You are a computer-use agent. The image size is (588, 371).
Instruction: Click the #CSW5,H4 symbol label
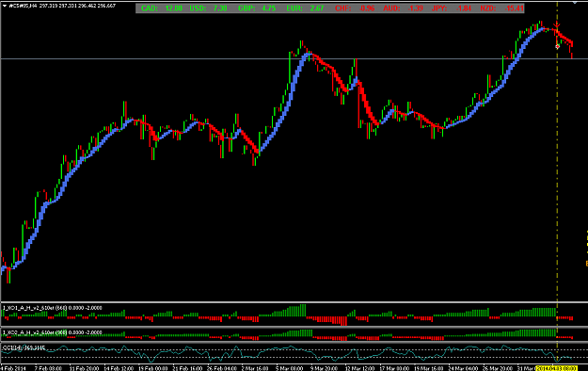pyautogui.click(x=23, y=6)
